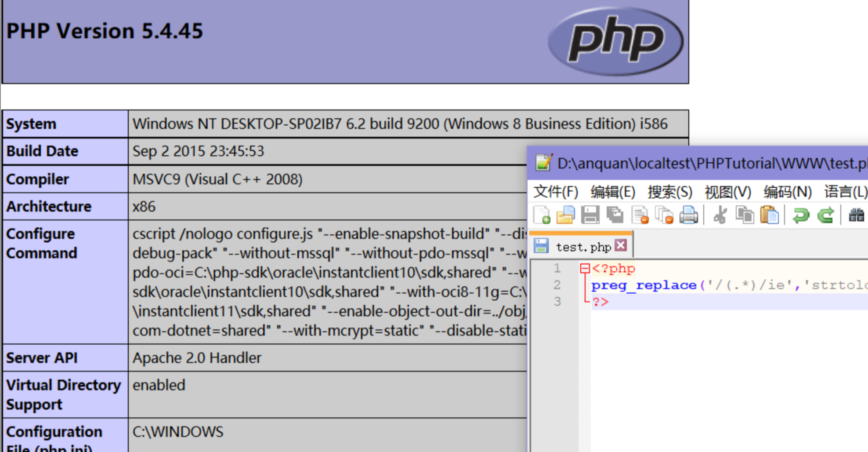Click the Find binoculars icon
This screenshot has height=452, width=868.
(857, 215)
